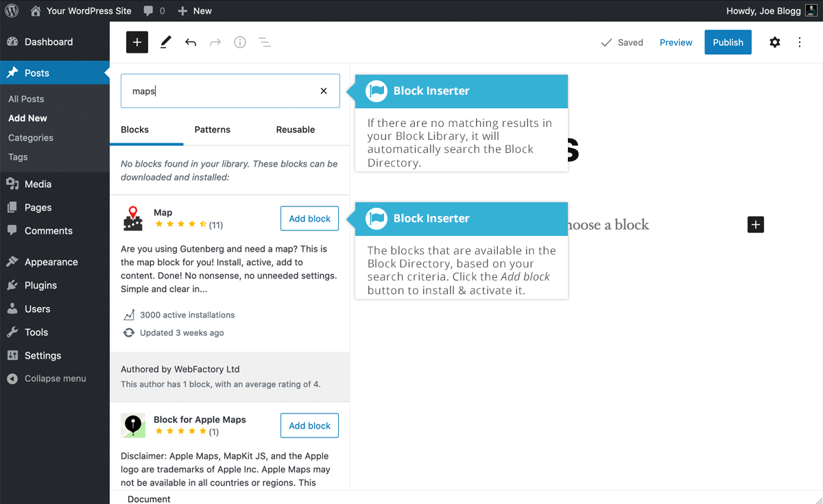Open the Howdy Joe Blogg account menu
823x504 pixels.
point(763,10)
